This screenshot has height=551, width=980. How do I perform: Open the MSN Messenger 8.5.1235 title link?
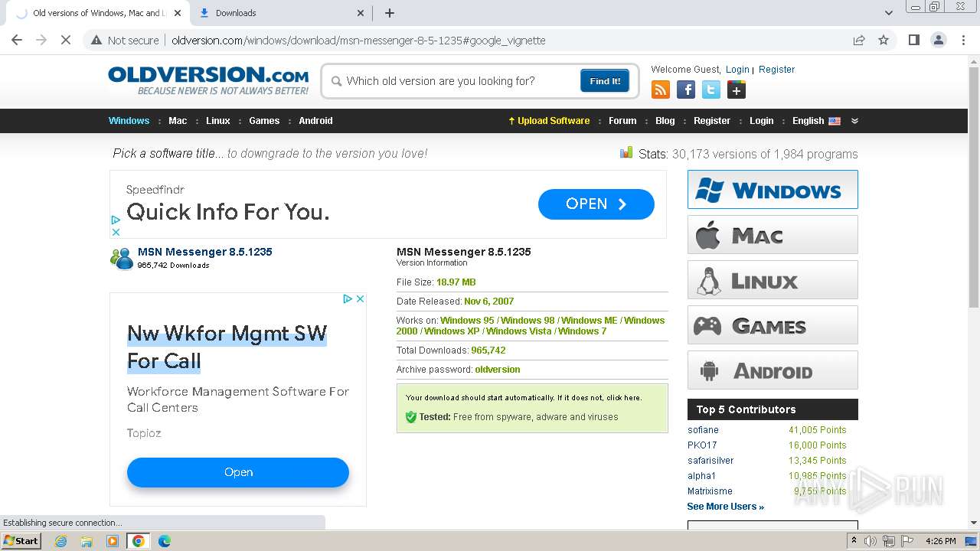click(x=204, y=252)
